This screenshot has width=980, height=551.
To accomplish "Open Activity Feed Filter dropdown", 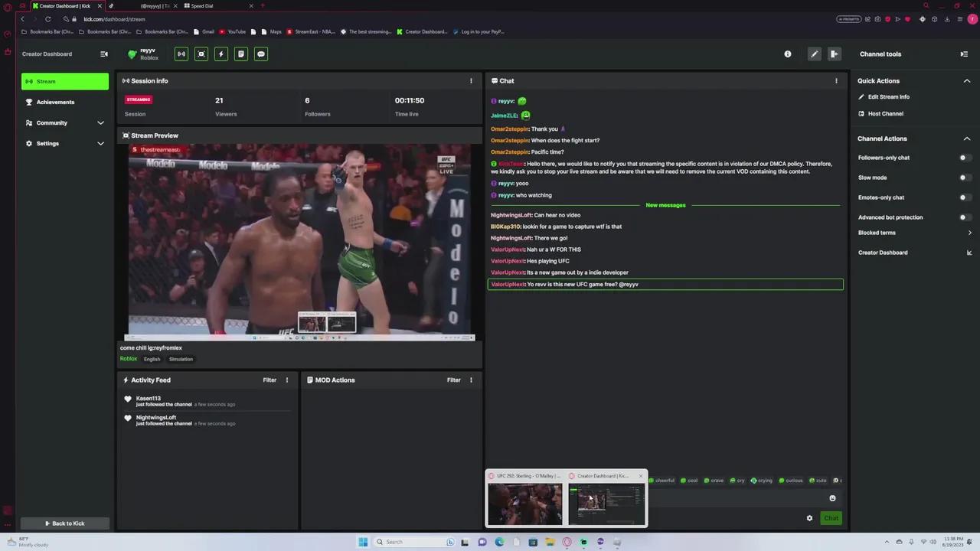I will pyautogui.click(x=269, y=380).
